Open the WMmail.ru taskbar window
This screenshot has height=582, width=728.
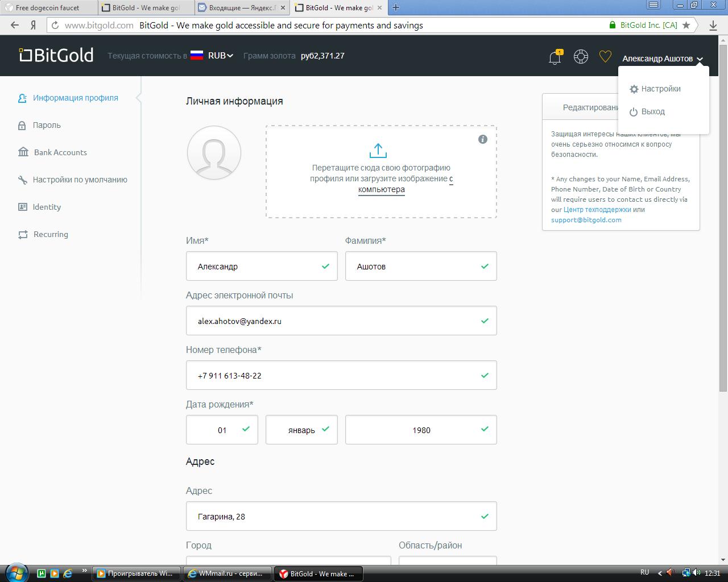pyautogui.click(x=227, y=573)
